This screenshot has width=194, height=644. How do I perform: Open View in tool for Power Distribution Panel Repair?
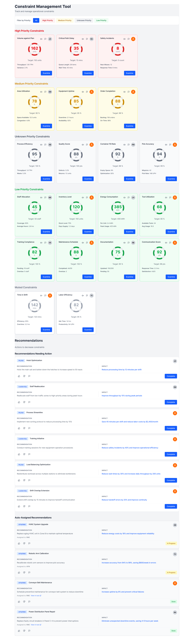[x=36, y=625]
